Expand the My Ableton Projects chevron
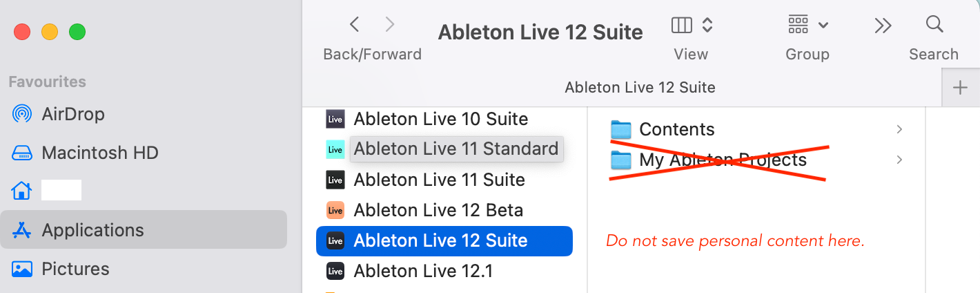This screenshot has width=980, height=293. tap(899, 160)
